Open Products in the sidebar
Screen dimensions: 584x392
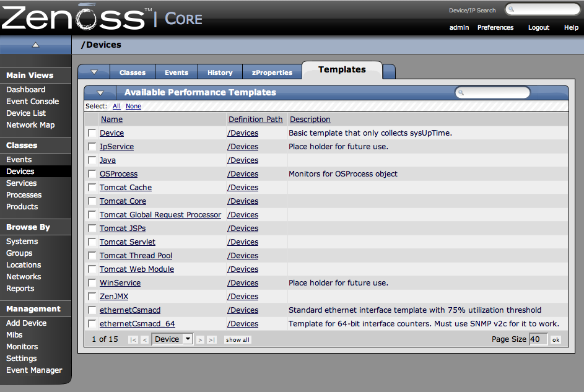coord(22,207)
